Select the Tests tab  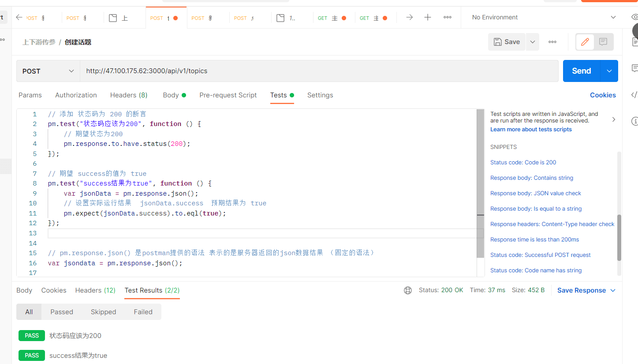pyautogui.click(x=282, y=95)
